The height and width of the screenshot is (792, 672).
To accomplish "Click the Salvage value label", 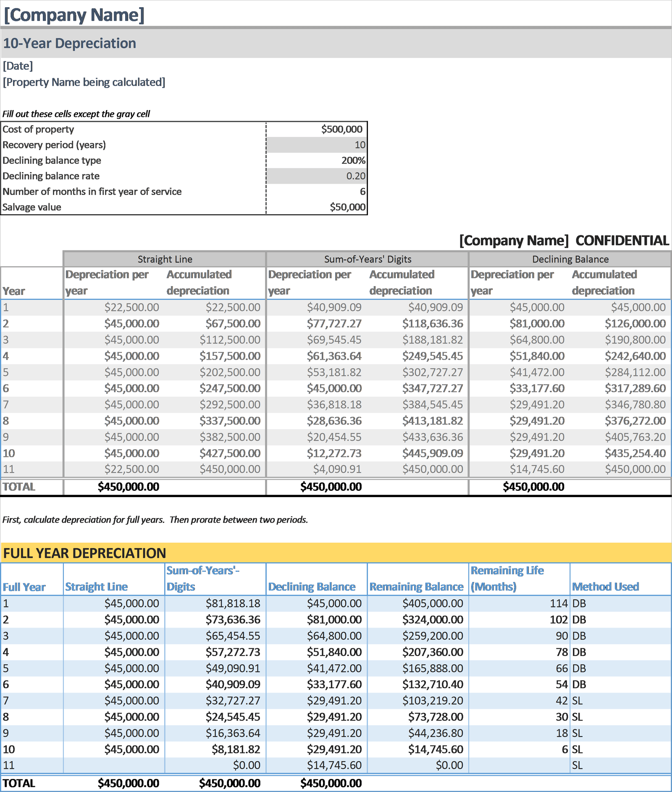I will click(x=32, y=207).
